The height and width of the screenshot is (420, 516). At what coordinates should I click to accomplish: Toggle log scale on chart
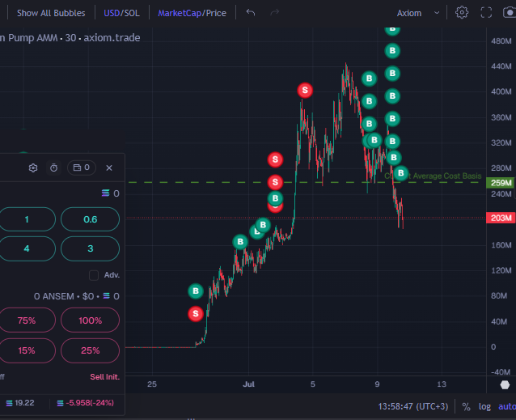[x=484, y=407]
